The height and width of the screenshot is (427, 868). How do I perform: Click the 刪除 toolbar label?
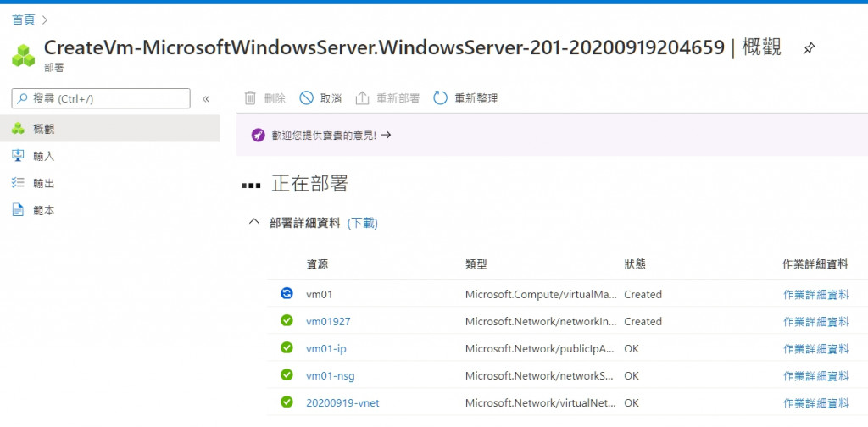(275, 99)
